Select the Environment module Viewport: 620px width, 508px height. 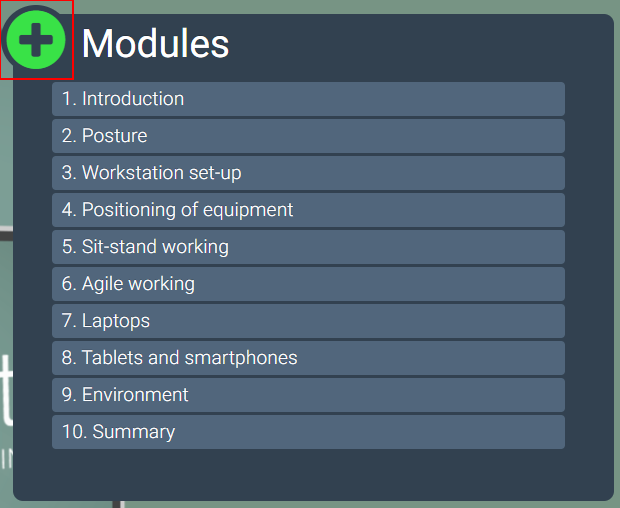[x=308, y=395]
